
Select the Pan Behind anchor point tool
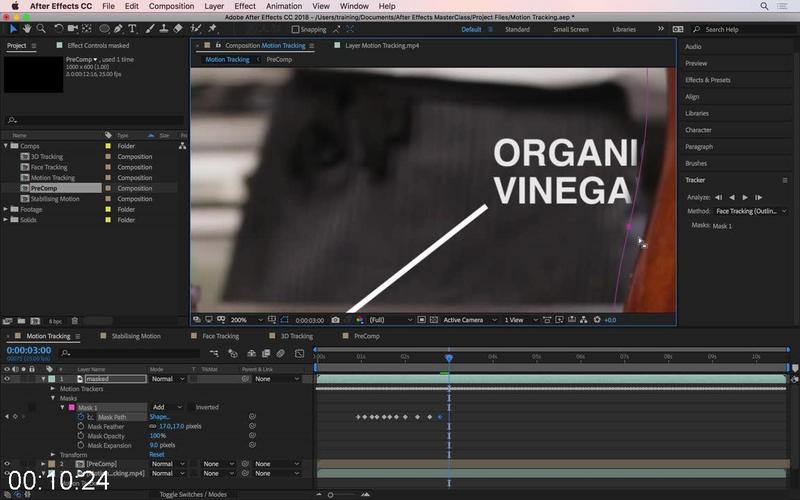87,29
